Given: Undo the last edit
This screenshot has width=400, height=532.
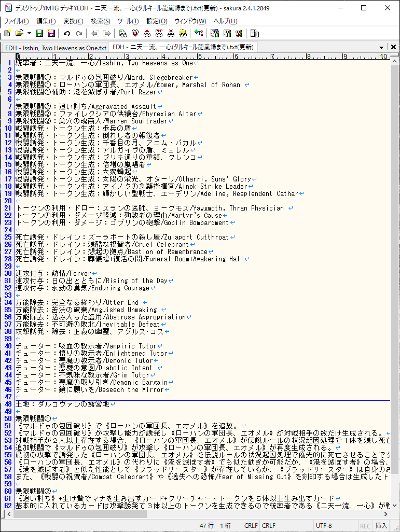Looking at the screenshot, I should (x=67, y=33).
